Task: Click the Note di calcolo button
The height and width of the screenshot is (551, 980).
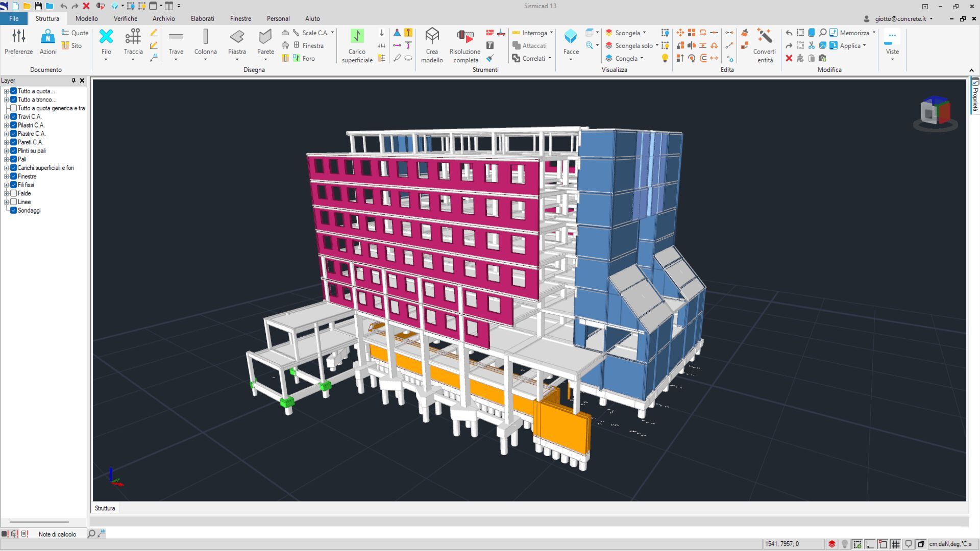Action: click(57, 534)
